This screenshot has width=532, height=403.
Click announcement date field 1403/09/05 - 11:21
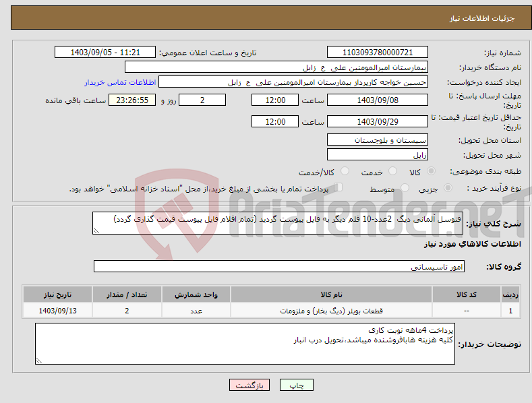point(105,53)
